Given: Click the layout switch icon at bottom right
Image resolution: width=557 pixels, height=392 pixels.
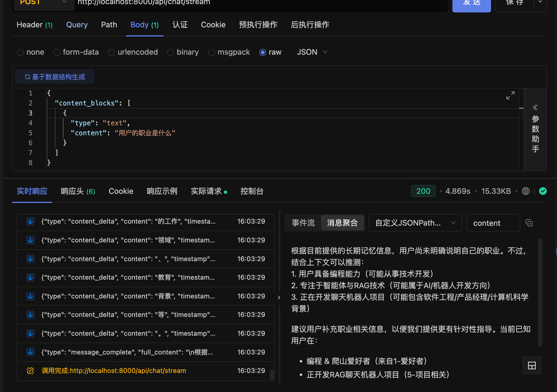Looking at the screenshot, I should [532, 365].
